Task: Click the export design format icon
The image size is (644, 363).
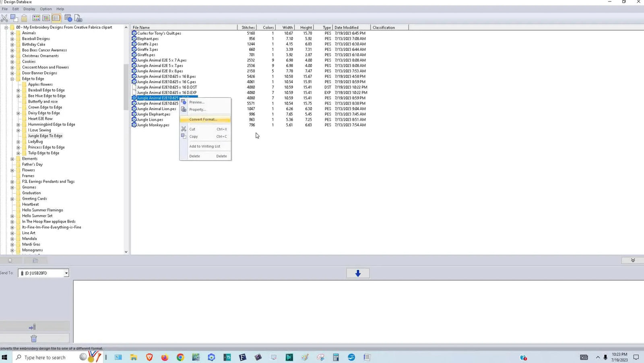Action: point(78,18)
